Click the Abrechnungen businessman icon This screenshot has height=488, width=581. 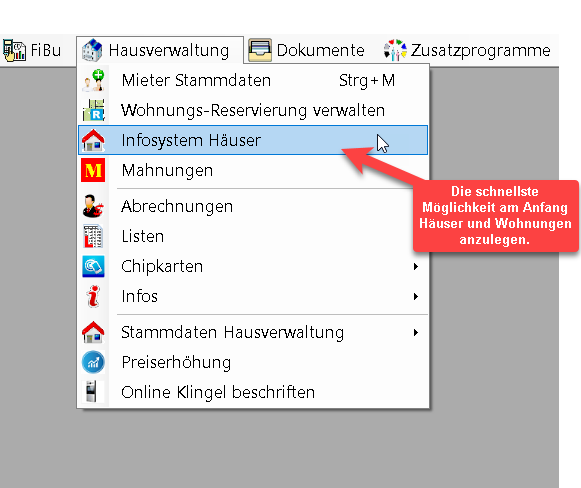[x=93, y=206]
